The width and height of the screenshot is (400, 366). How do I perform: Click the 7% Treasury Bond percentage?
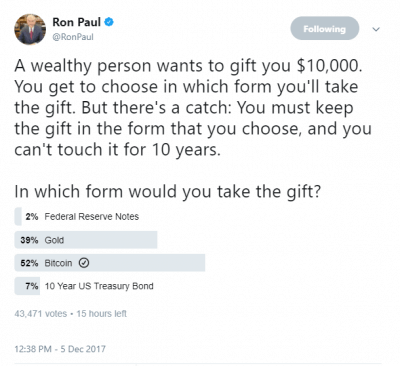coord(32,286)
